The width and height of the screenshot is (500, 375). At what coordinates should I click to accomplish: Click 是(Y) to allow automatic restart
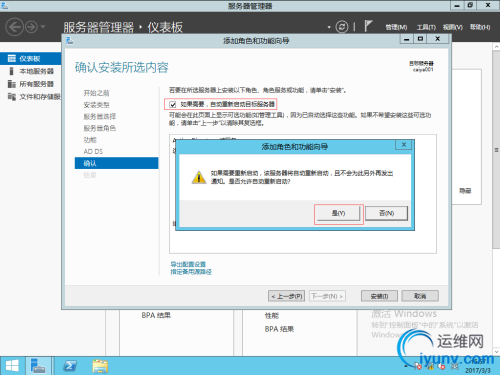[338, 213]
